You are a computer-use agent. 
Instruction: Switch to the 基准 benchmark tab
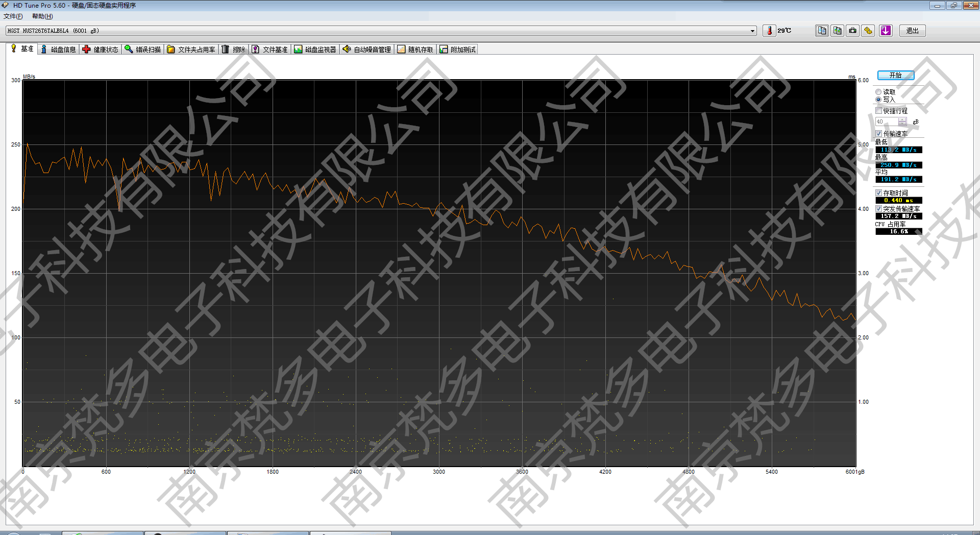coord(22,49)
